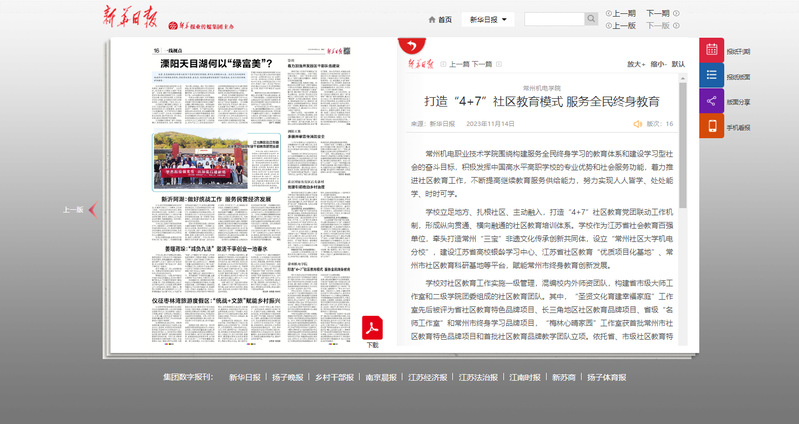This screenshot has height=424, width=799.
Task: Open the blue page-list overview icon
Action: (x=712, y=76)
